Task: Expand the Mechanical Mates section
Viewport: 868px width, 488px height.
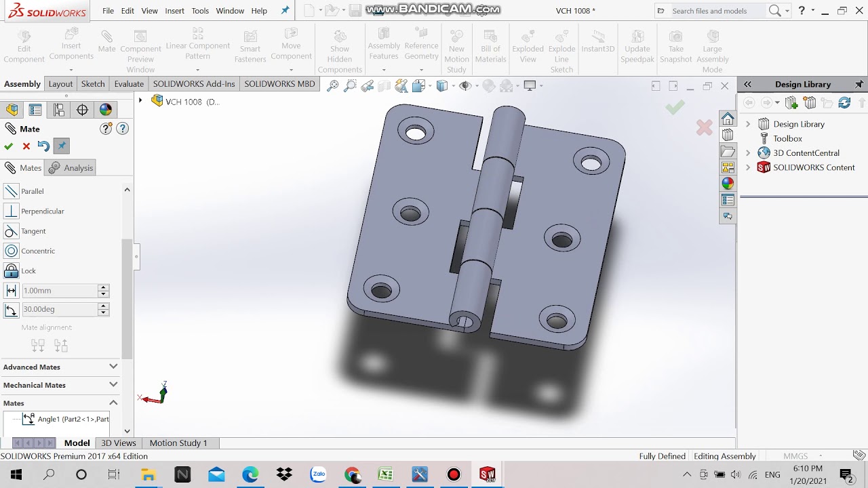Action: click(x=113, y=385)
